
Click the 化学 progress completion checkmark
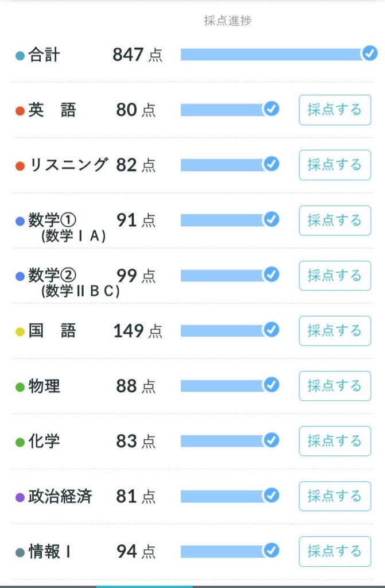click(271, 440)
